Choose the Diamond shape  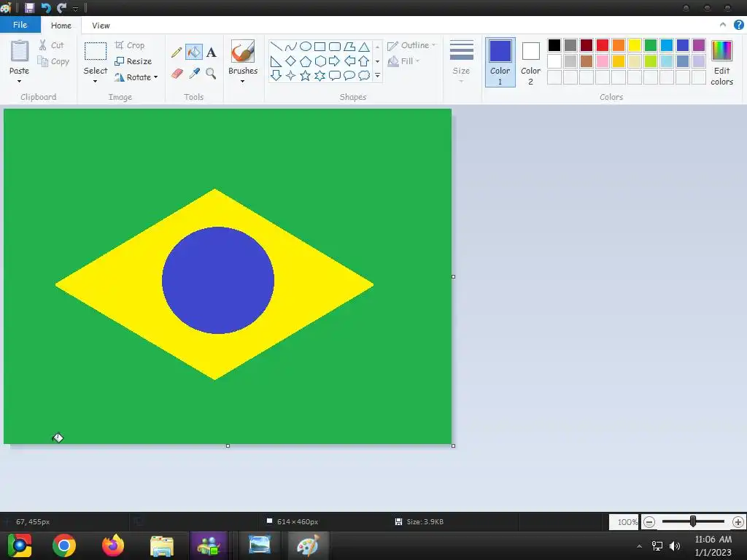pyautogui.click(x=290, y=61)
